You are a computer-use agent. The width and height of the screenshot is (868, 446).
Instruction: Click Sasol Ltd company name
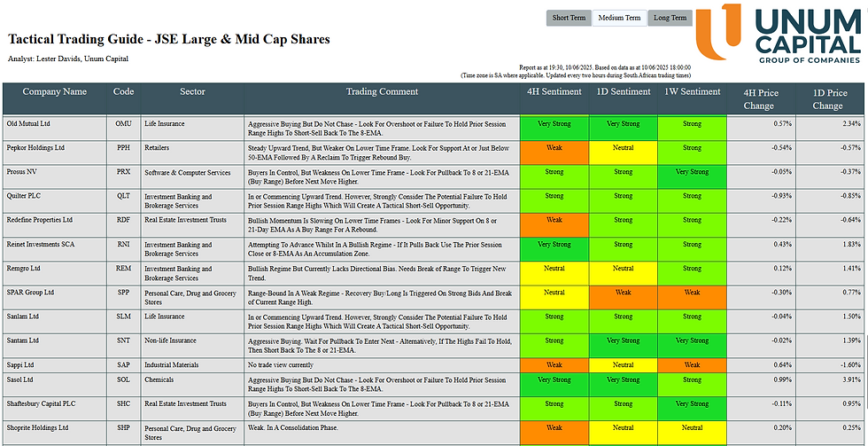[x=19, y=379]
